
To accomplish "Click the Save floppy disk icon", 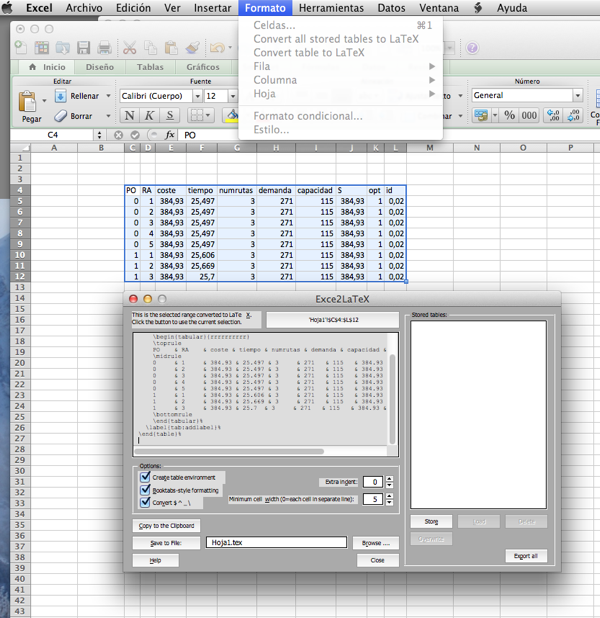I will click(83, 48).
